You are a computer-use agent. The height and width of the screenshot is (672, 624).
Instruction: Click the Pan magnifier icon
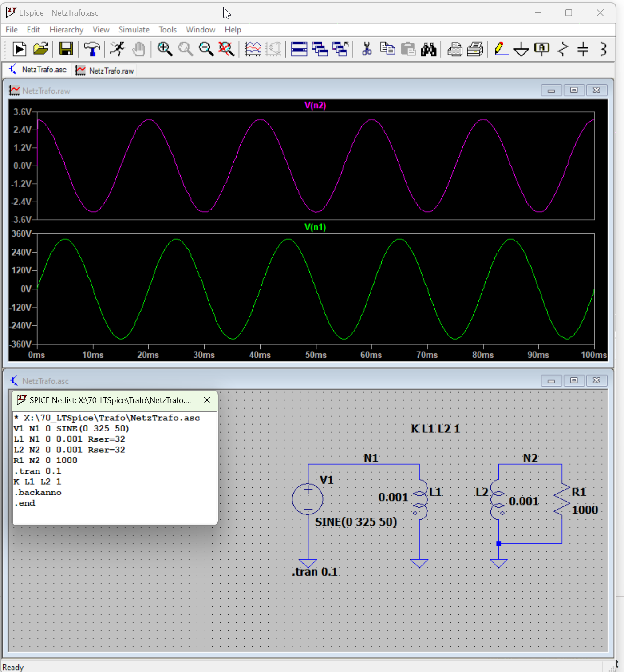(x=186, y=49)
